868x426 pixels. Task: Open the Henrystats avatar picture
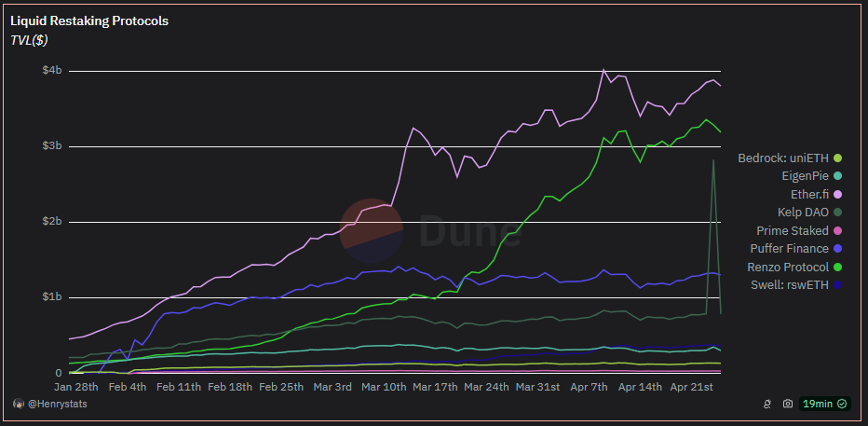tap(18, 404)
